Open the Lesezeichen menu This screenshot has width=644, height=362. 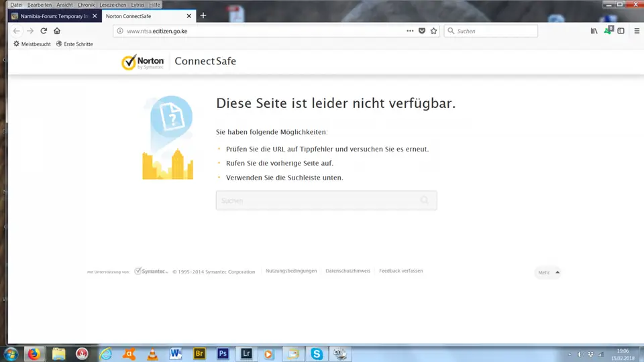(x=113, y=5)
